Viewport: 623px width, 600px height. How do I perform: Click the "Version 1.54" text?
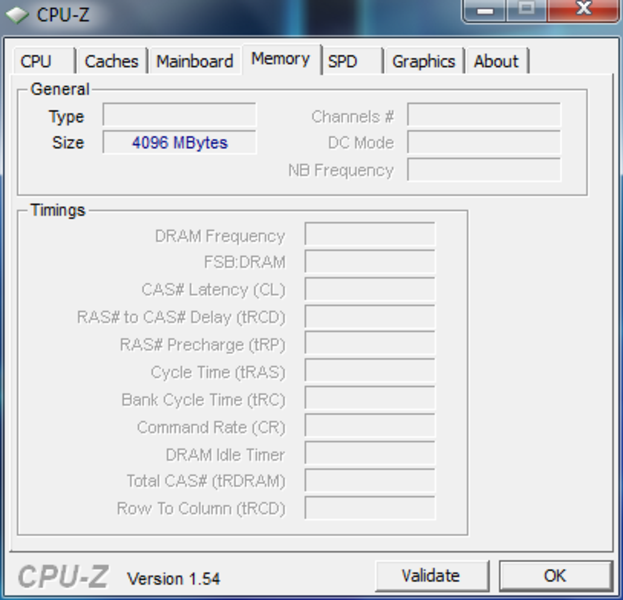pyautogui.click(x=173, y=579)
